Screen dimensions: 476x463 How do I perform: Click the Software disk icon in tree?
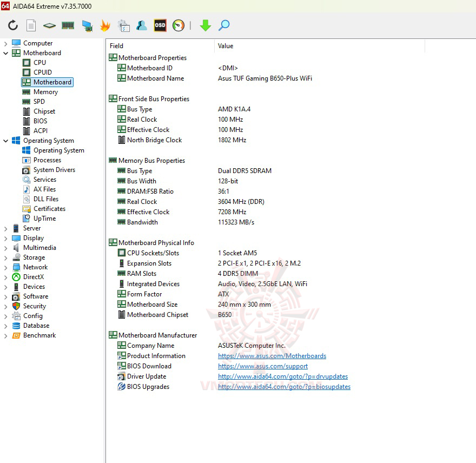click(x=16, y=296)
